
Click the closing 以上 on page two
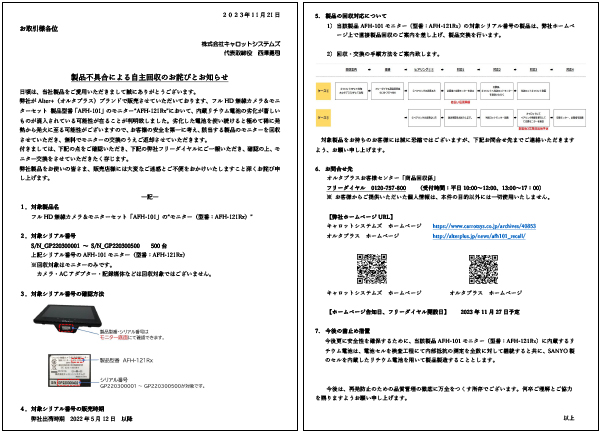point(569,418)
